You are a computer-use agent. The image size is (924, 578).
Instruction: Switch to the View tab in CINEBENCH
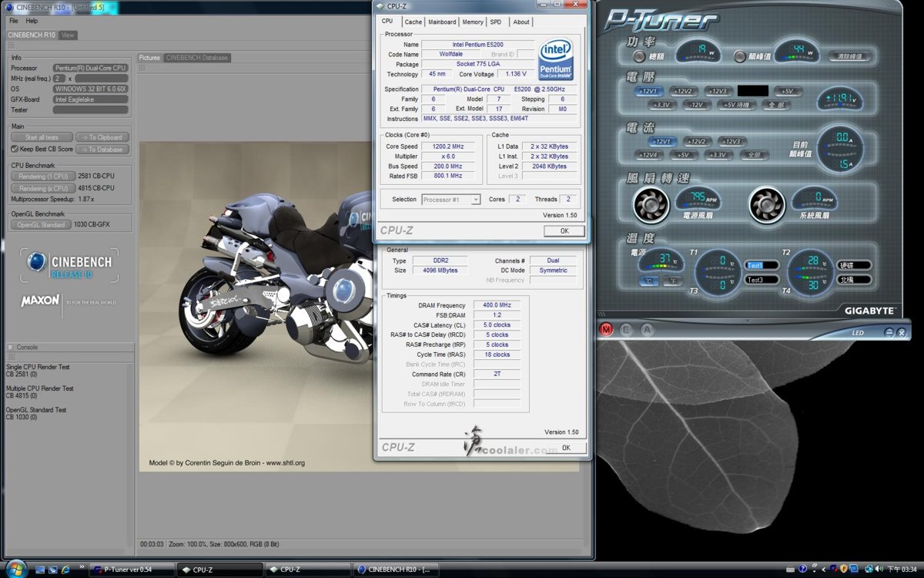point(68,35)
